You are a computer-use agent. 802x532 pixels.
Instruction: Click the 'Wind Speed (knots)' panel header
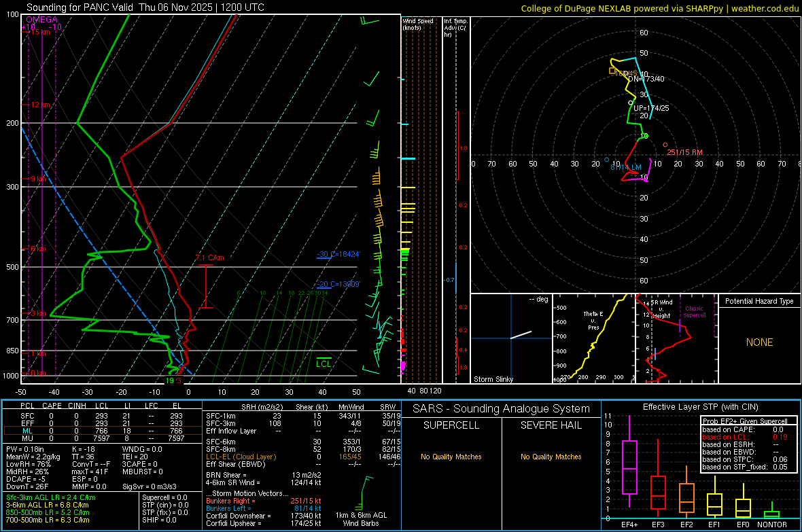(417, 24)
